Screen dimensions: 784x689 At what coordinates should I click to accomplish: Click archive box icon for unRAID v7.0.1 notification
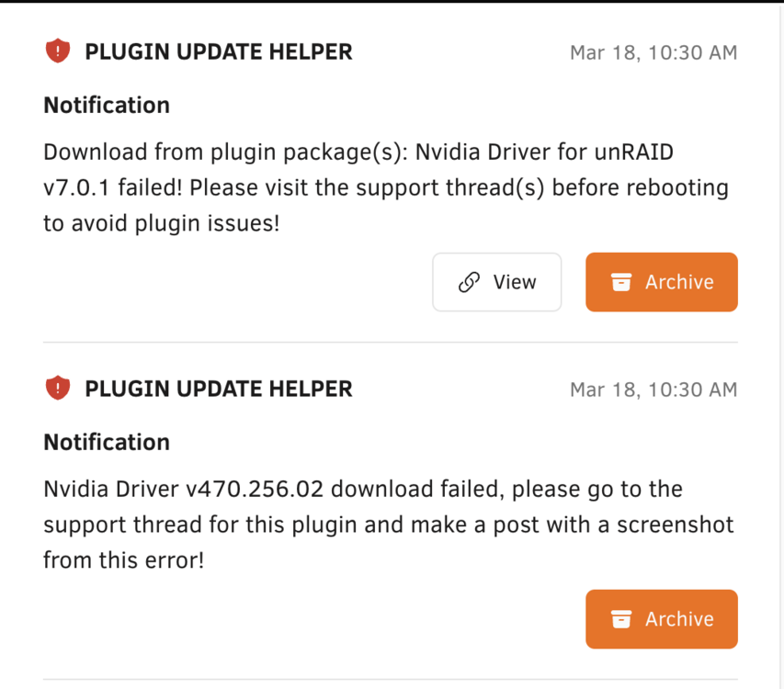point(621,282)
